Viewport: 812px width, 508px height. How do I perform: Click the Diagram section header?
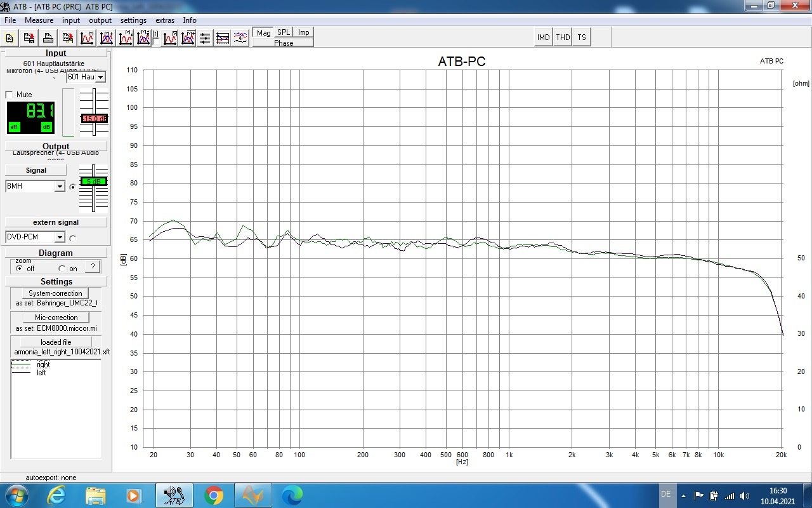pos(56,253)
